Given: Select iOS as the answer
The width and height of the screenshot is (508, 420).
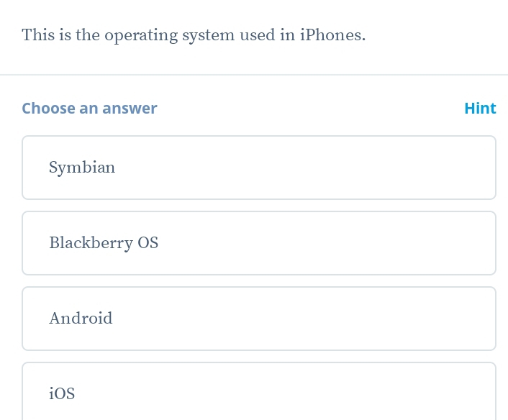Looking at the screenshot, I should pyautogui.click(x=259, y=393).
